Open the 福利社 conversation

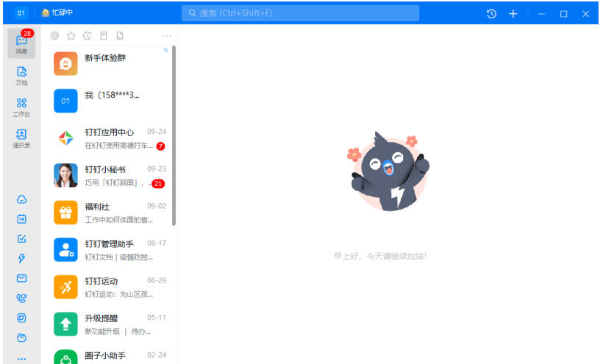pyautogui.click(x=110, y=213)
